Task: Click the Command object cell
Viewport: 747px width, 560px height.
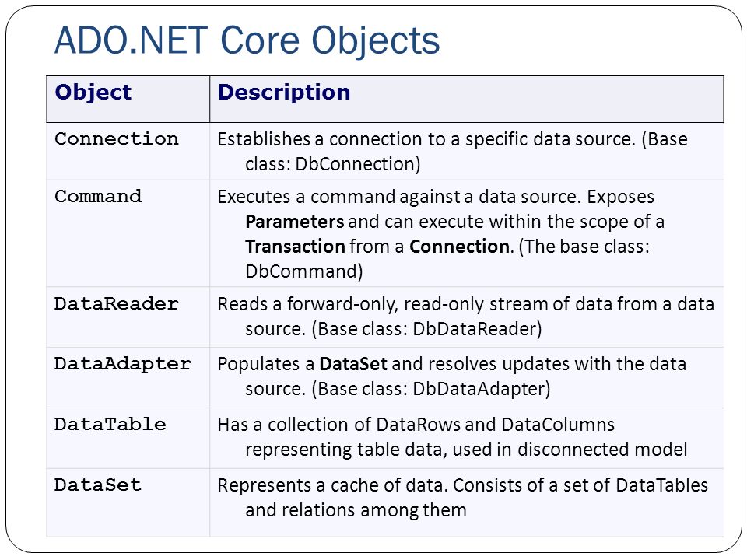Action: point(98,196)
